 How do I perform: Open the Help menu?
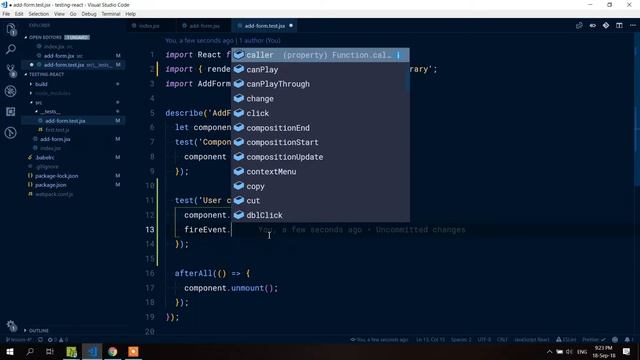point(130,14)
